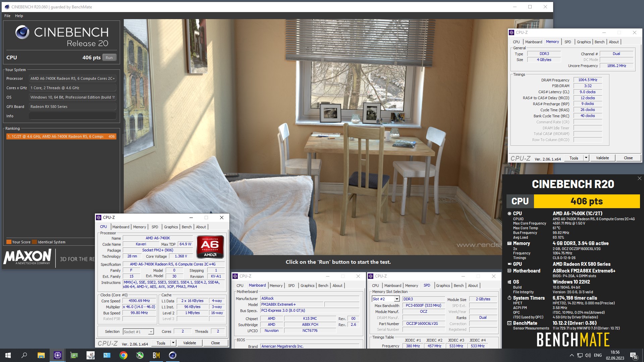
Task: Open the Windows Start menu
Action: click(x=8, y=355)
